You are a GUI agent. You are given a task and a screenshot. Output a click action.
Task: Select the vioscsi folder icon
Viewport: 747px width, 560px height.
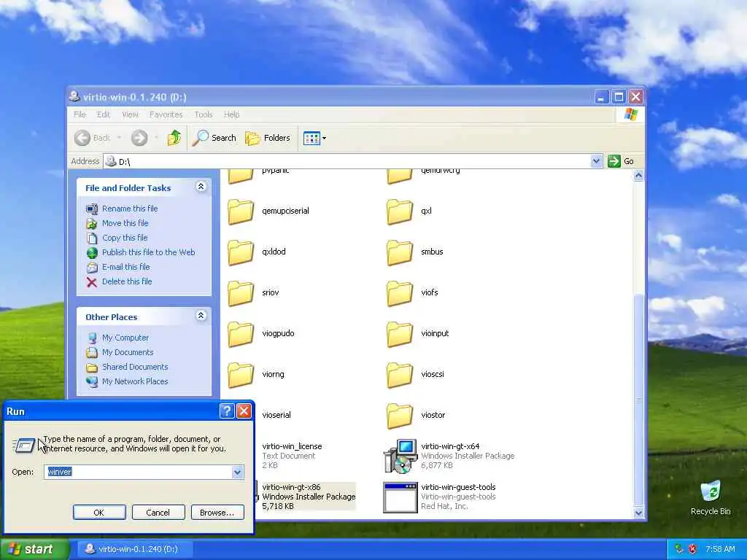point(399,375)
